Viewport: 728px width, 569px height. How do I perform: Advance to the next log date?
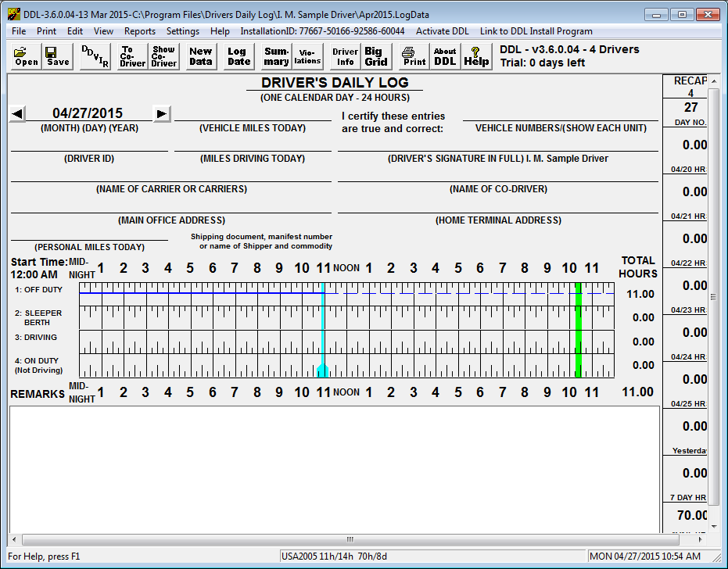161,113
